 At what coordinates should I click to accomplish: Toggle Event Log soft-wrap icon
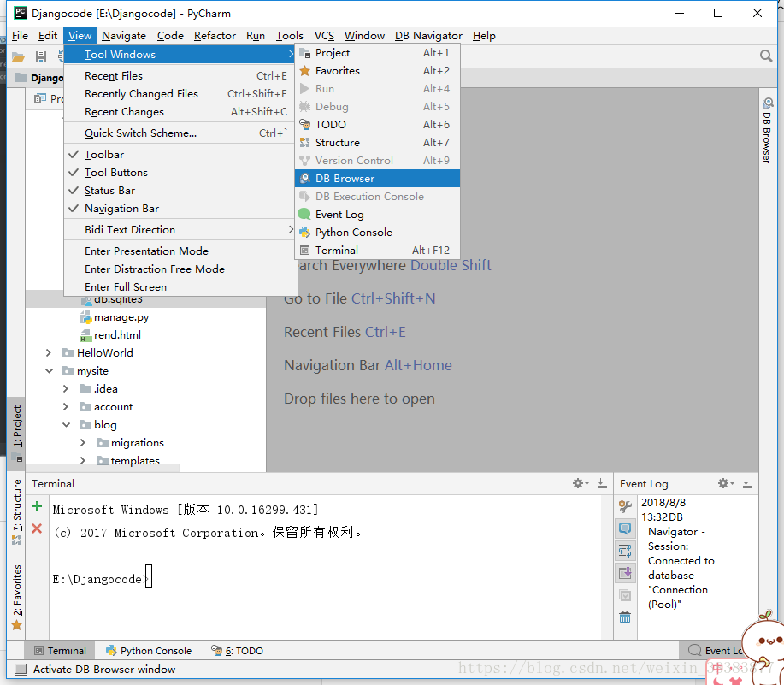[625, 551]
